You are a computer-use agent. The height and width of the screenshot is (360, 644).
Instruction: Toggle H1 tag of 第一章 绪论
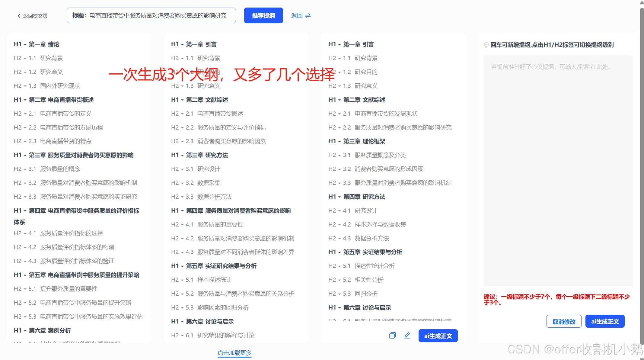pos(18,44)
